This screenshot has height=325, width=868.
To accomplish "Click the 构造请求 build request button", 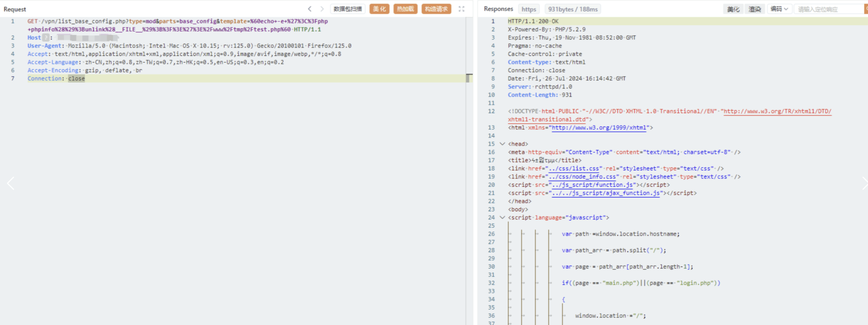I will (x=436, y=9).
